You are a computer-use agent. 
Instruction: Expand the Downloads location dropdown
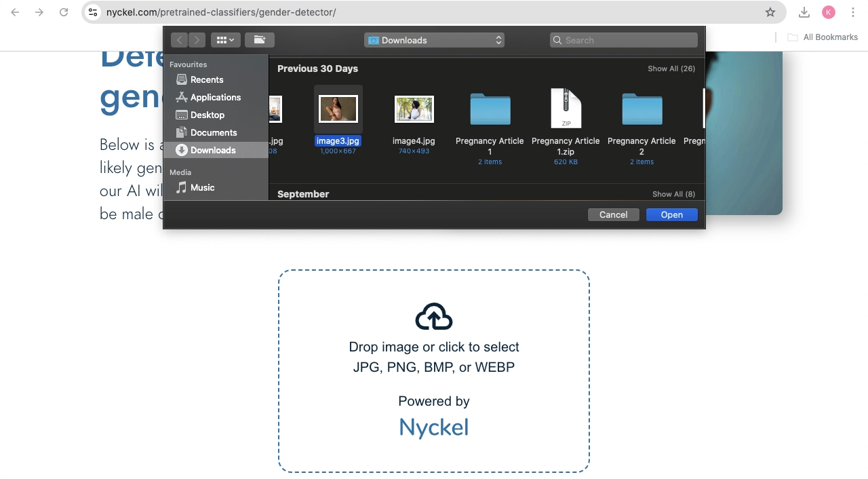click(x=434, y=40)
